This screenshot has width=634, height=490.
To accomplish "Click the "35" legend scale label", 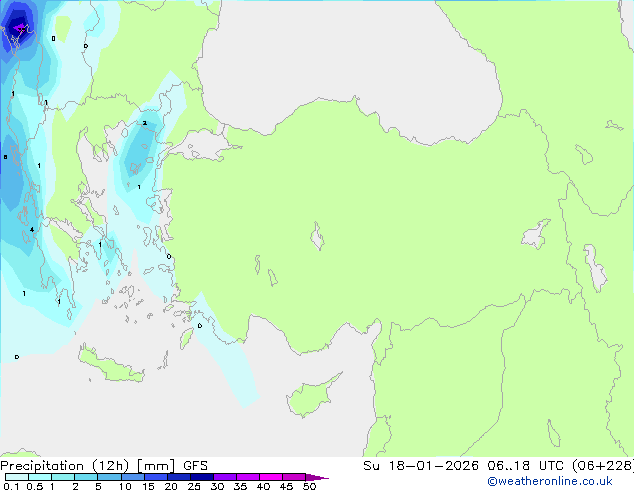I will coord(240,486).
